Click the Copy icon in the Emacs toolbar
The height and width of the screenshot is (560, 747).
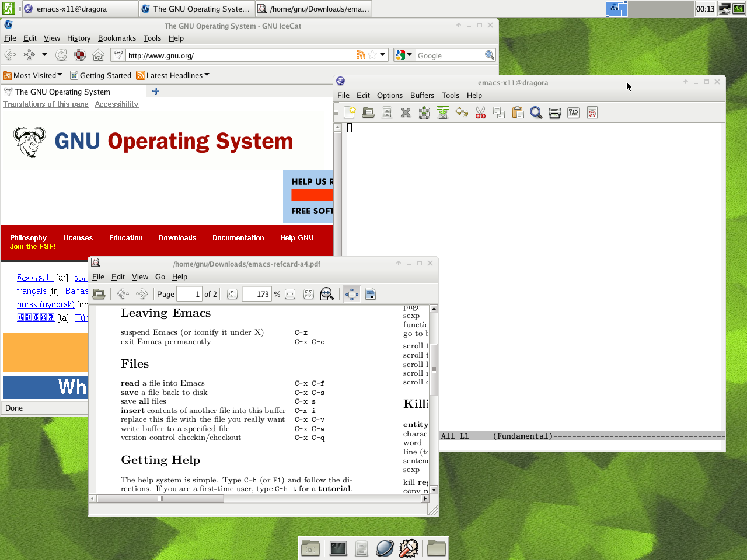[x=499, y=113]
